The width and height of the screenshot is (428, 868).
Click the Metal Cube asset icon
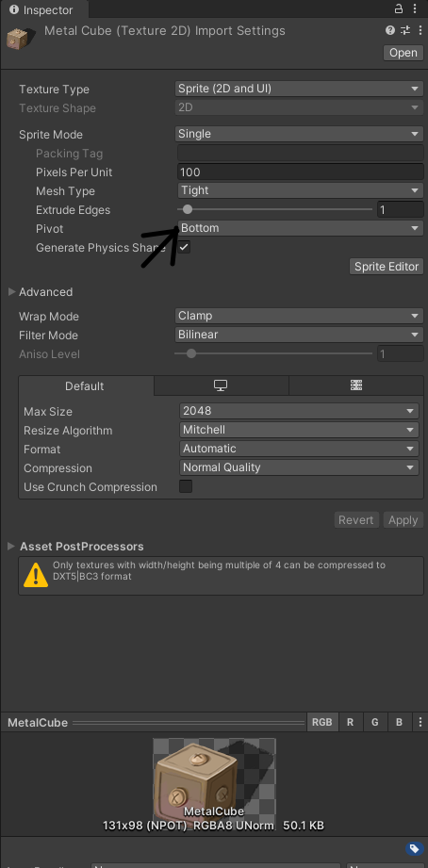coord(18,37)
